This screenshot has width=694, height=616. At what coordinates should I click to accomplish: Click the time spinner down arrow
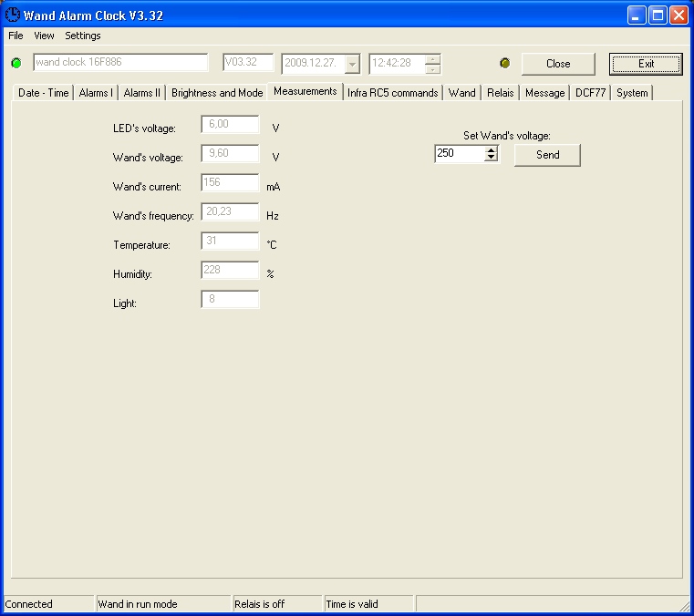pos(432,69)
